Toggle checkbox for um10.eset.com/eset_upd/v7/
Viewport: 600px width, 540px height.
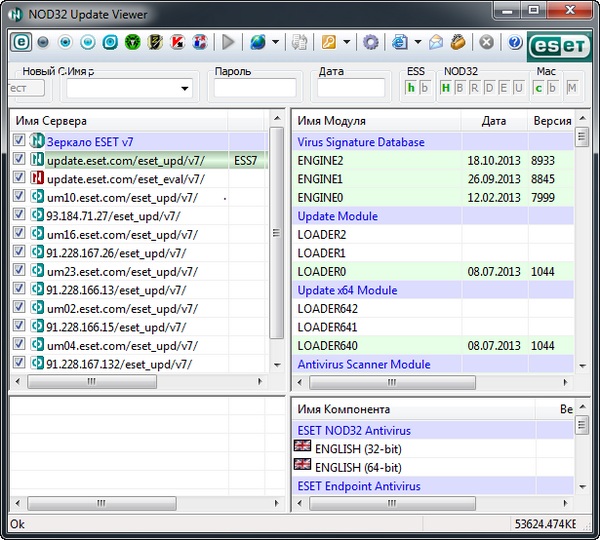(20, 197)
